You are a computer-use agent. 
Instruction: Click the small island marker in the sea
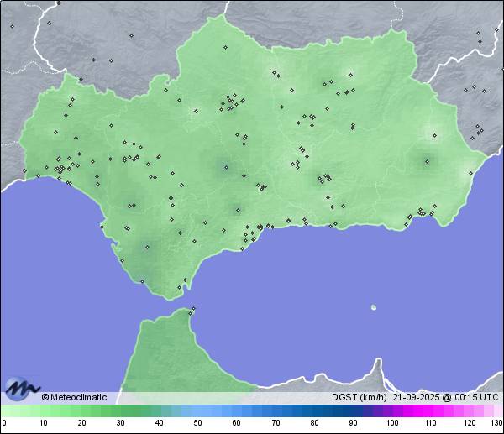pos(374,307)
